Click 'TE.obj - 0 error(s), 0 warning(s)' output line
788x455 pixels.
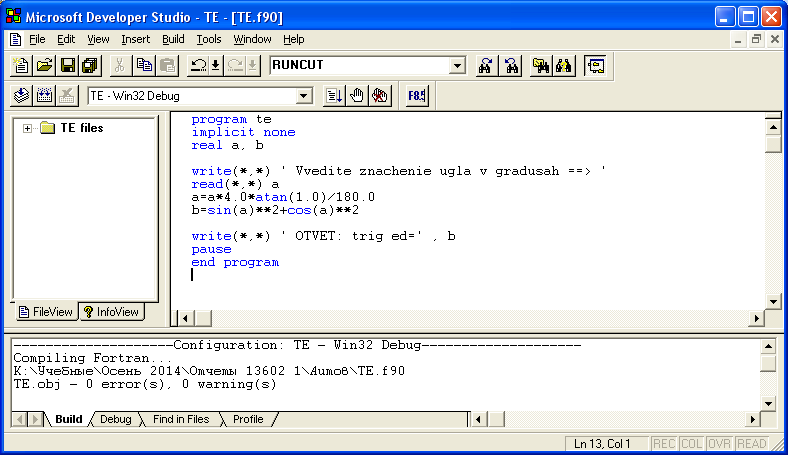[x=145, y=385]
